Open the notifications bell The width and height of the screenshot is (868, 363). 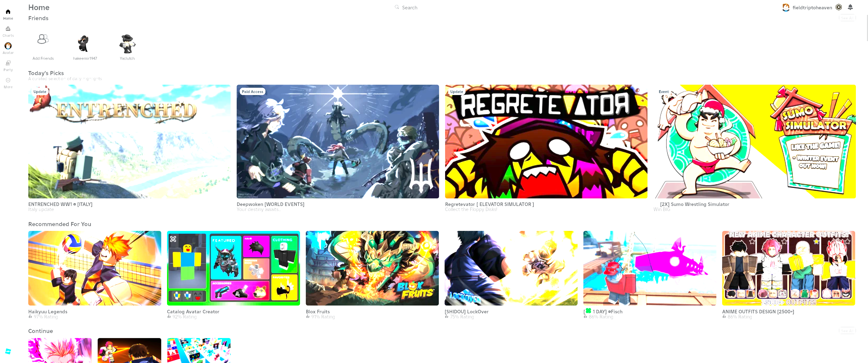click(850, 7)
